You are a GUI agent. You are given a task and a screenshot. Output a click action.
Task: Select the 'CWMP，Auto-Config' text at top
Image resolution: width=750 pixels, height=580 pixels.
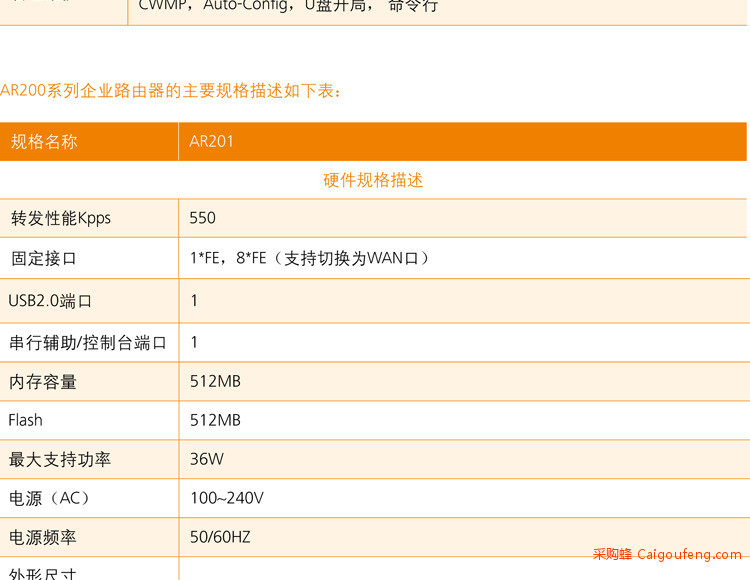coord(214,6)
